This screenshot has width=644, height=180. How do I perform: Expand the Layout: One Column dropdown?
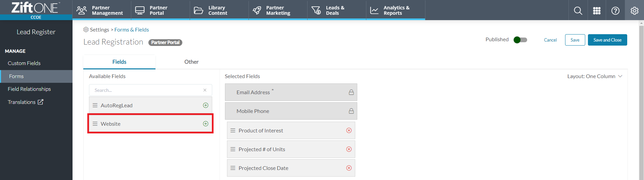point(595,76)
